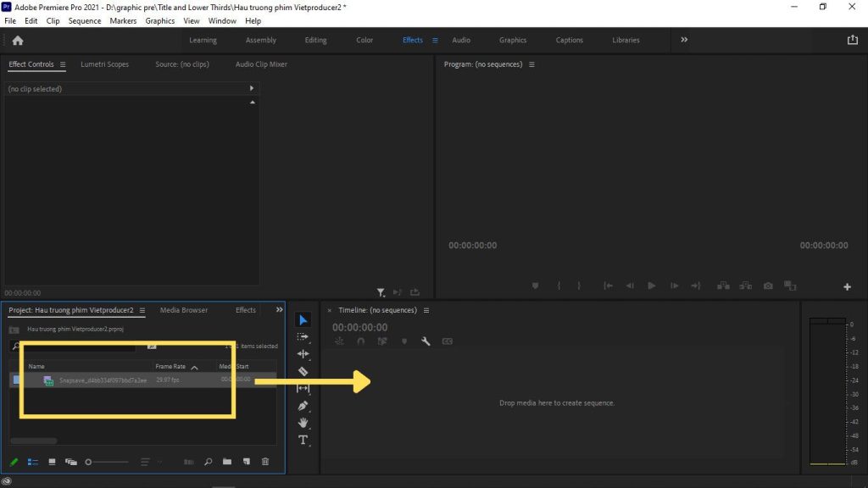
Task: Select the Track Select Forward tool
Action: click(303, 336)
